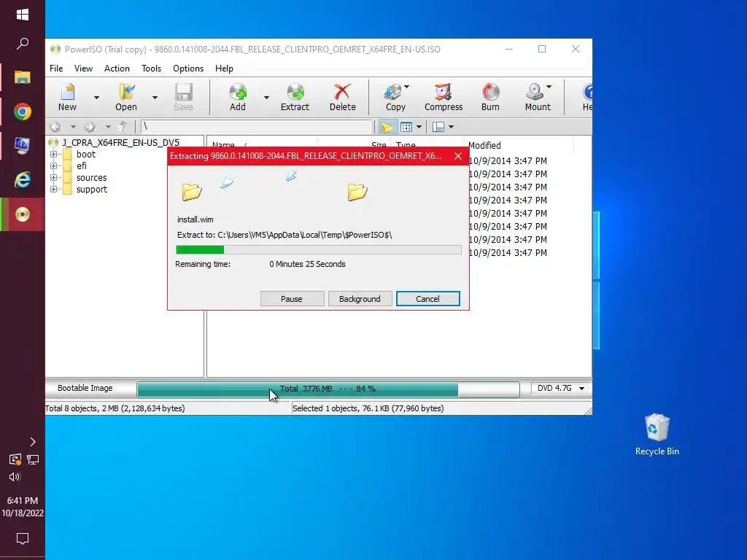Click the view mode grid icon

click(x=406, y=127)
